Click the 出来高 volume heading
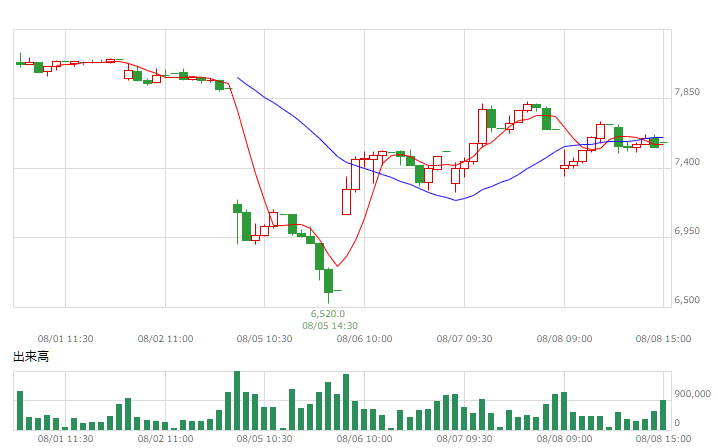 pos(31,357)
